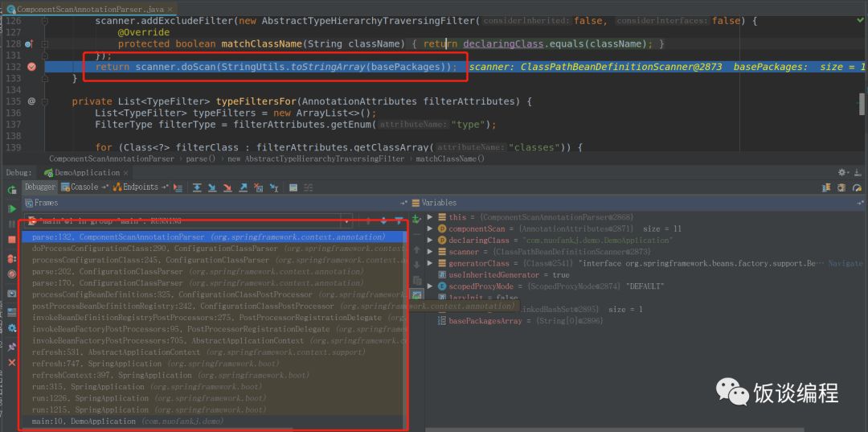Click the Pin Tab icon
The height and width of the screenshot is (432, 868).
point(11,347)
